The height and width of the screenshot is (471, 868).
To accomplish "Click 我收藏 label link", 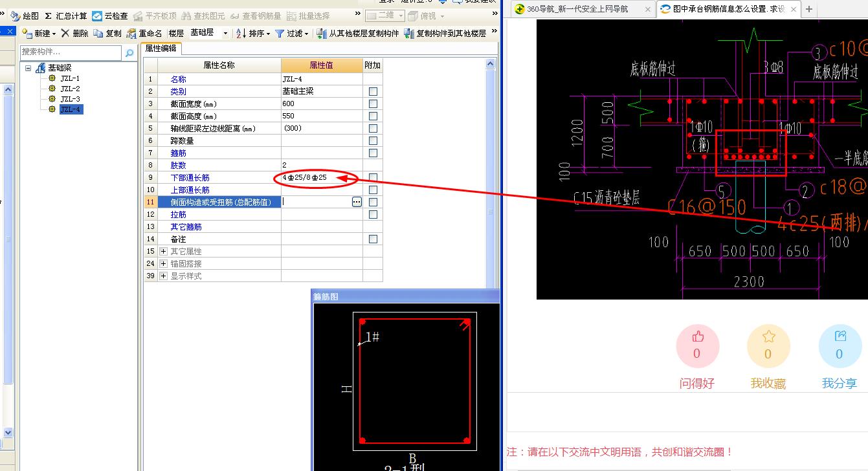I will tap(768, 384).
